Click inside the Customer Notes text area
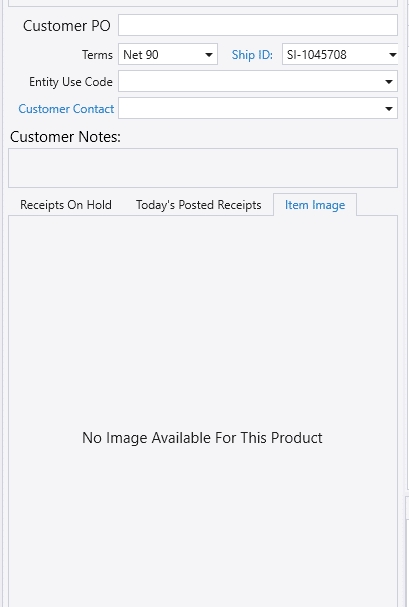409x607 pixels. tap(203, 168)
